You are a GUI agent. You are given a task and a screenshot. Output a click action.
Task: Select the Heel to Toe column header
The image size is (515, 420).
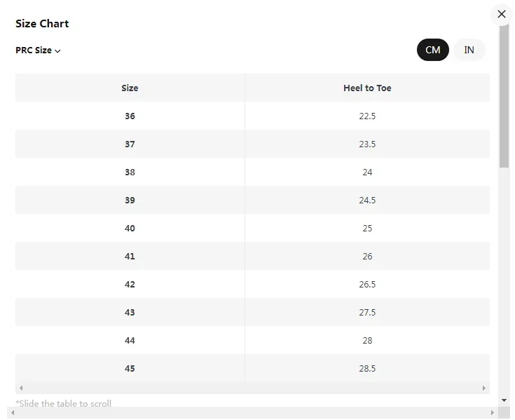click(x=367, y=88)
